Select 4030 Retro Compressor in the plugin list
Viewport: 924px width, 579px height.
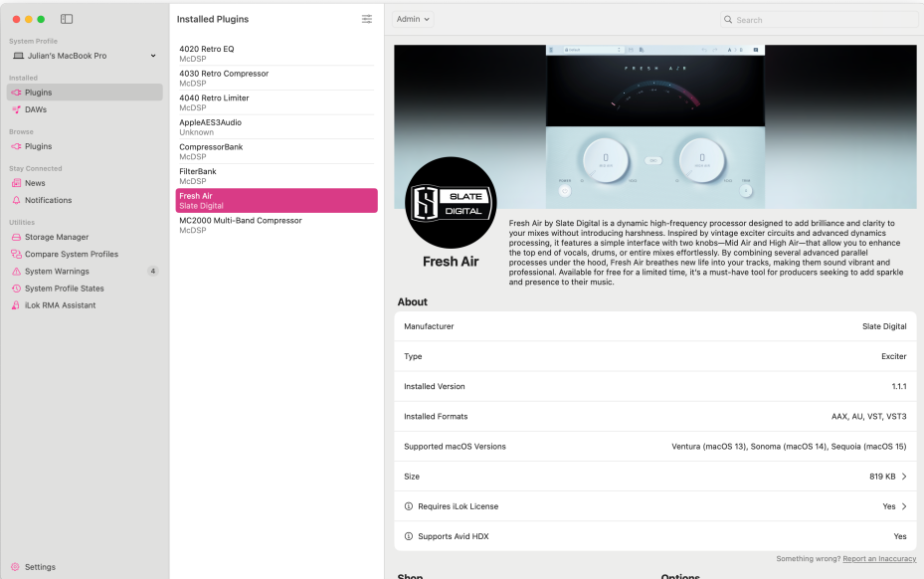pyautogui.click(x=277, y=78)
